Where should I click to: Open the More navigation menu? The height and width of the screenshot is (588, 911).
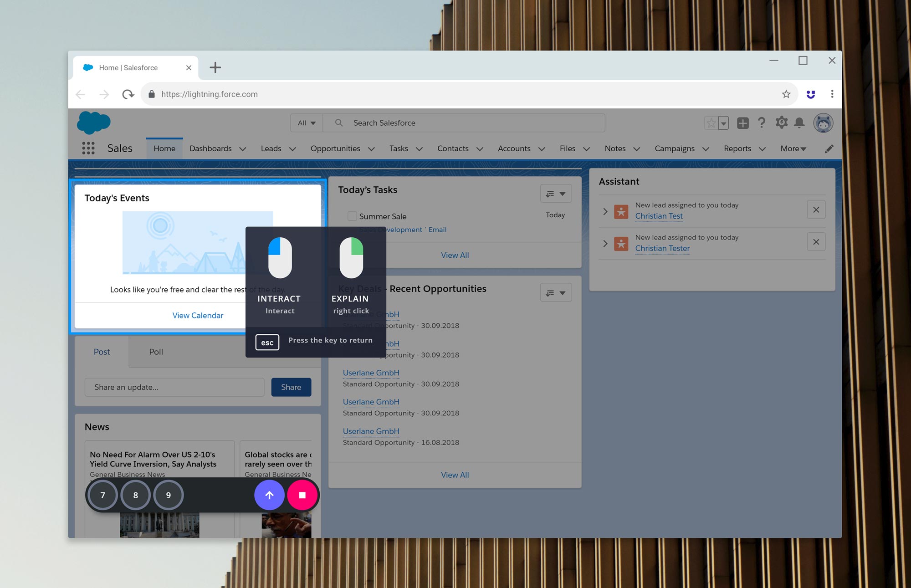pos(793,148)
